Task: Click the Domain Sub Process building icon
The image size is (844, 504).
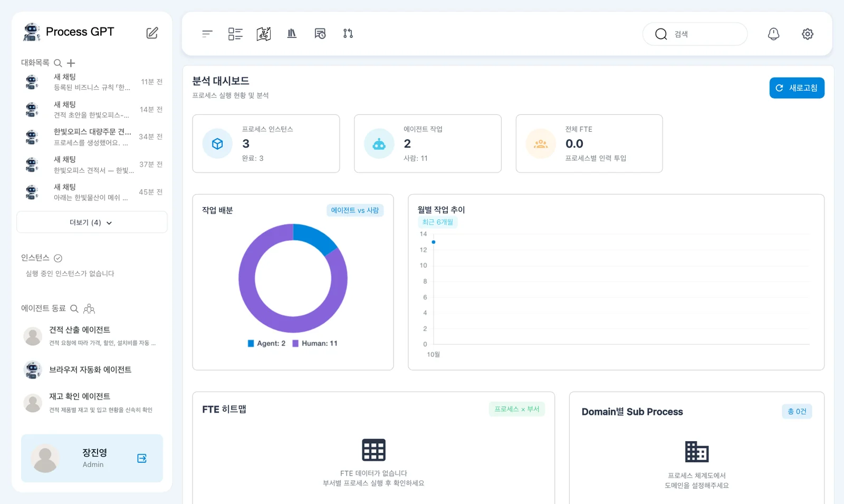Action: pos(697,452)
